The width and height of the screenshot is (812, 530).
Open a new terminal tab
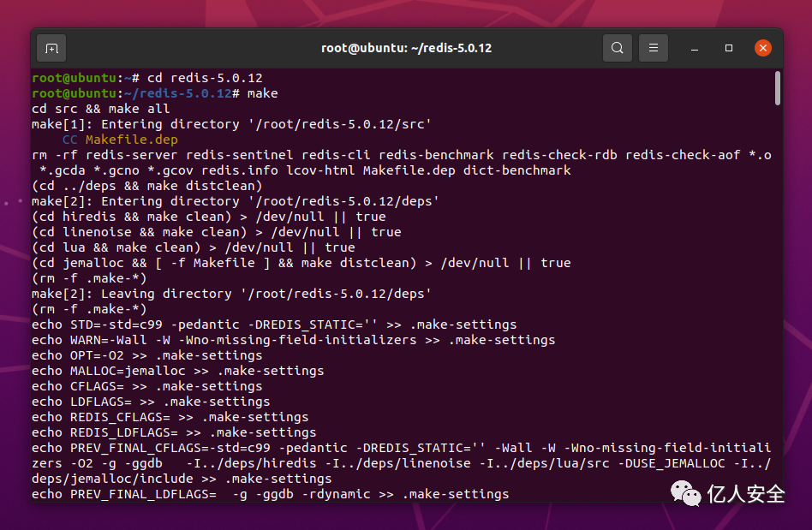pyautogui.click(x=51, y=48)
